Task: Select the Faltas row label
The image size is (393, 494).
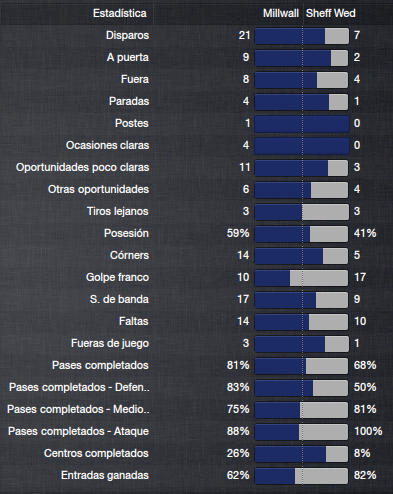Action: [x=134, y=321]
